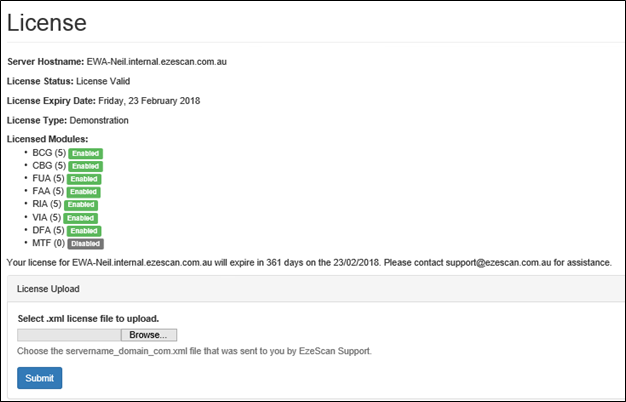Select the FAA Enabled status badge
626x402 pixels.
(x=84, y=192)
